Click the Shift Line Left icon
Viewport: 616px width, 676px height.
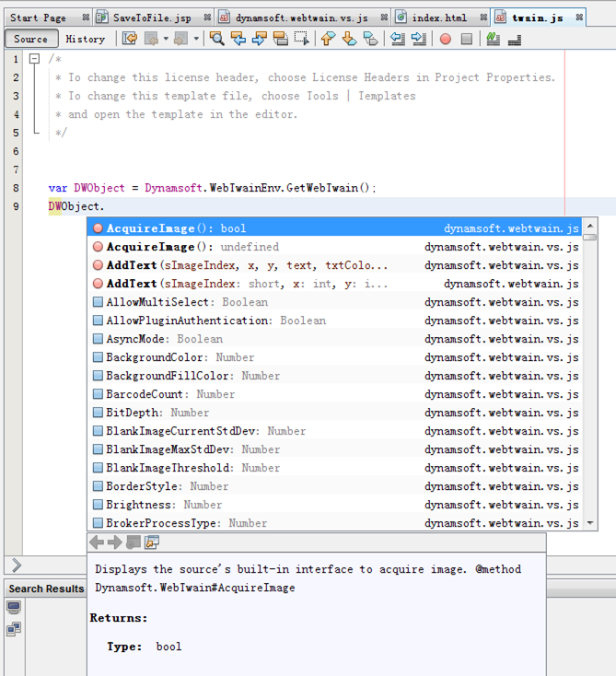[398, 39]
